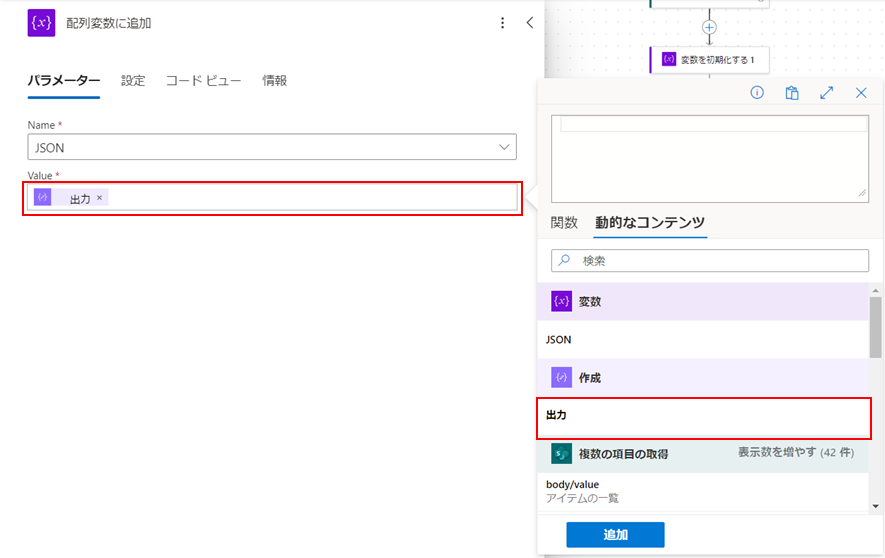Open the コード ビュー tab
This screenshot has width=885, height=558.
pos(203,81)
